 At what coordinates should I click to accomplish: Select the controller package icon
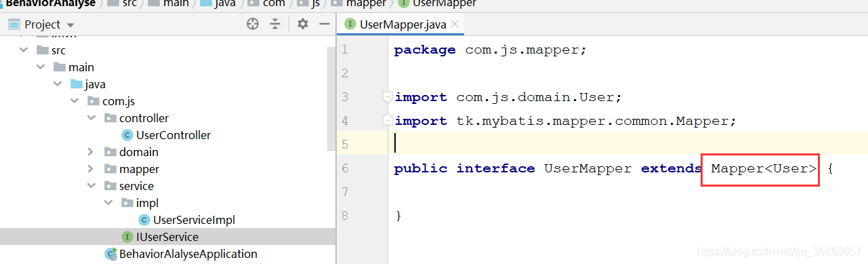click(110, 118)
